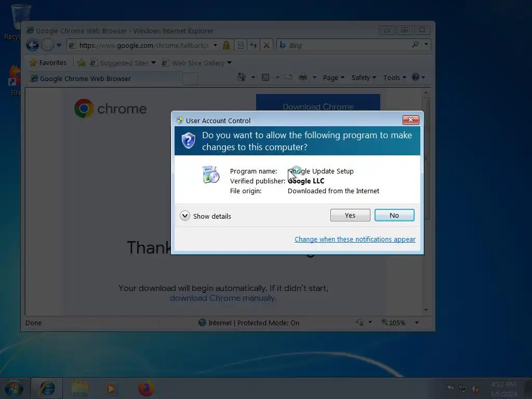Viewport: 532px width, 399px height.
Task: Click Home icon in IE command bar
Action: tap(242, 77)
